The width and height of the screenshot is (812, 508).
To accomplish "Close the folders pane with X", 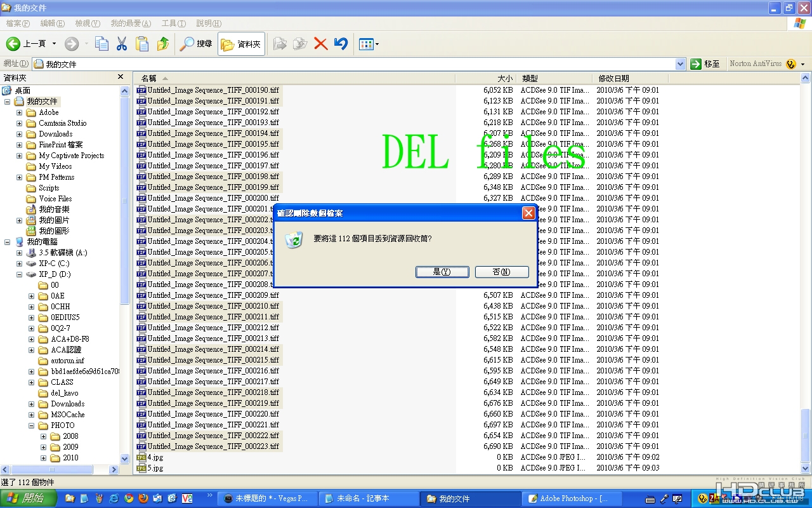I will 121,77.
